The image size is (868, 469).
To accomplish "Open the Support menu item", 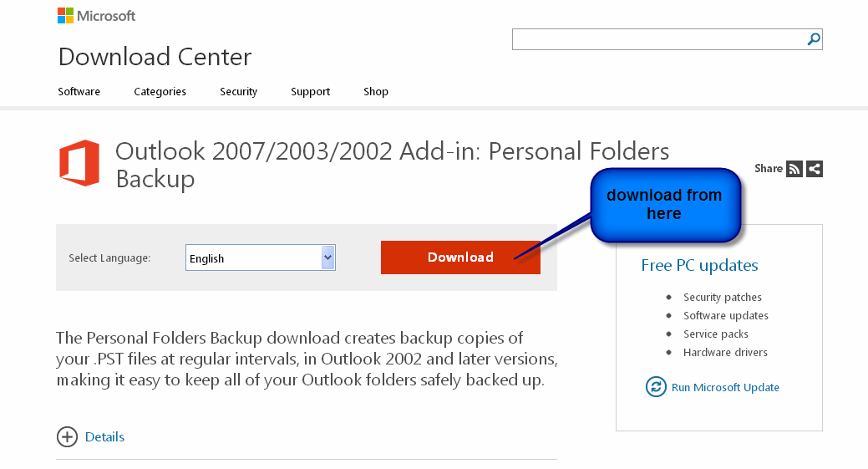I will tap(310, 91).
